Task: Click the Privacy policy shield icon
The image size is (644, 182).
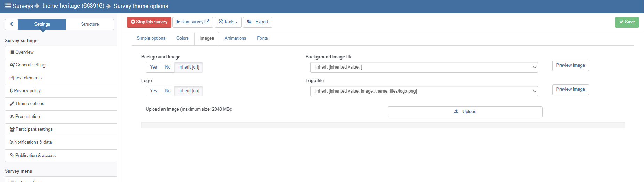Action: point(11,91)
